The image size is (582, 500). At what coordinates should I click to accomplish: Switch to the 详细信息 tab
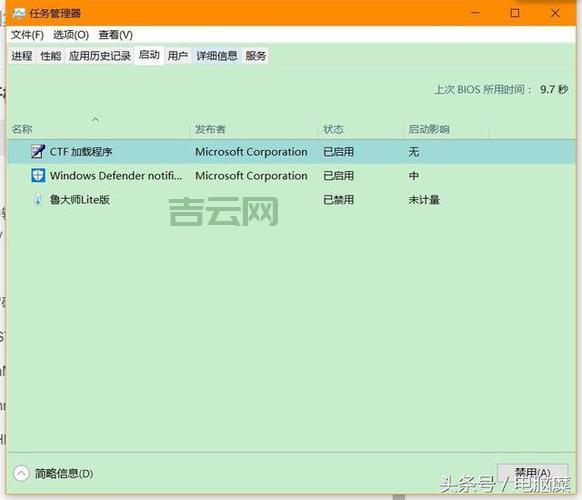click(x=217, y=56)
